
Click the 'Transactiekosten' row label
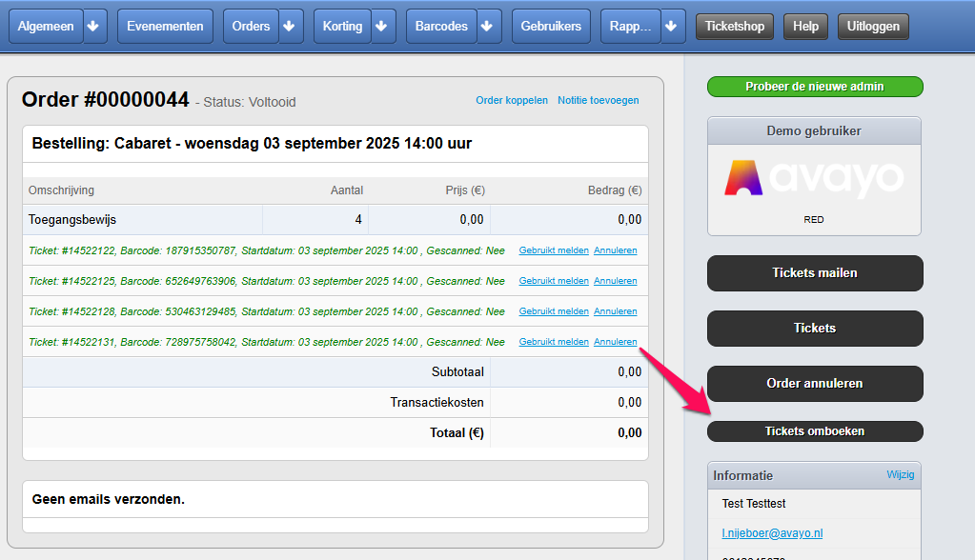[x=437, y=402]
